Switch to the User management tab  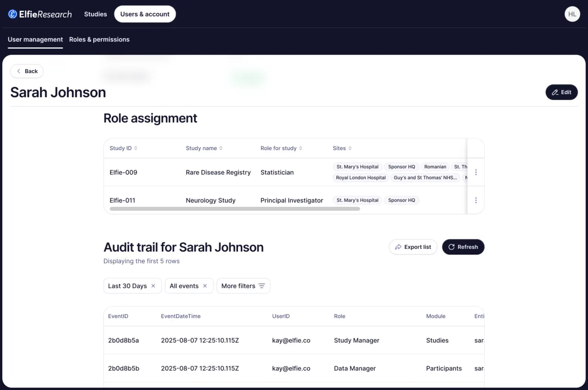[x=35, y=40]
